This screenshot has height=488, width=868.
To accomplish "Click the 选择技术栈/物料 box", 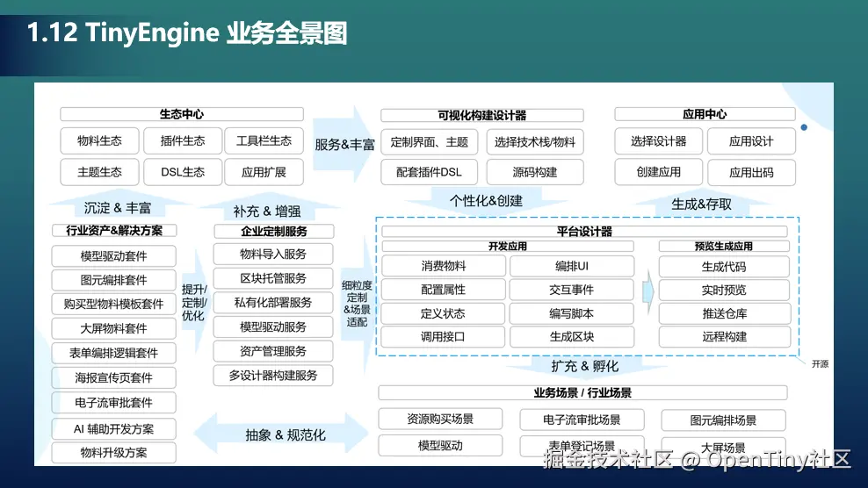I will tap(535, 142).
